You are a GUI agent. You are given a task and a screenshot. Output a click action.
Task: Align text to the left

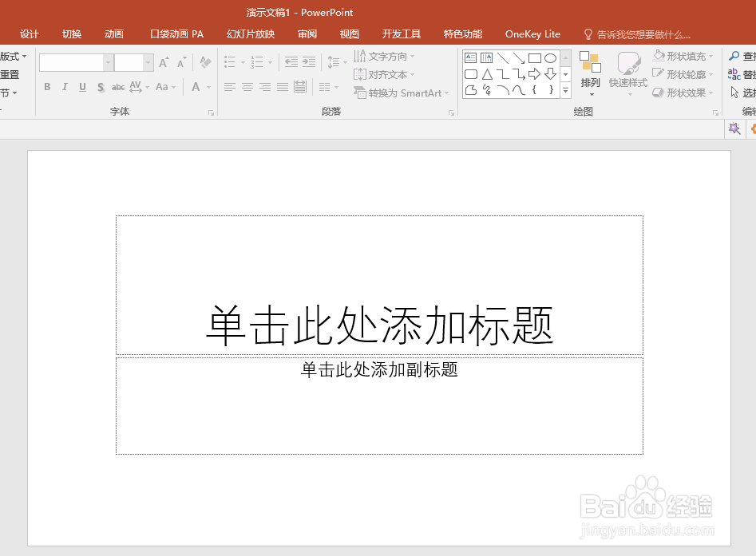229,87
